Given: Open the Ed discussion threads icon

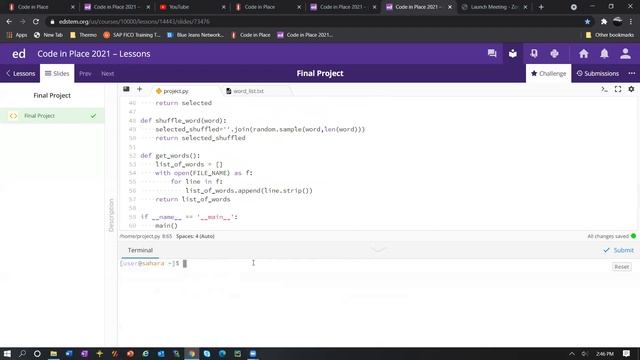Looking at the screenshot, I should click(492, 53).
